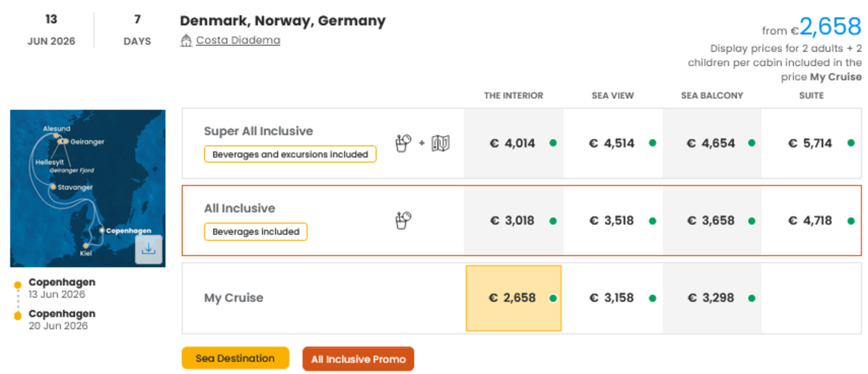Click the green dot beside € 5,714 Suite
Viewport: 868px width, 374px height.
tap(851, 143)
